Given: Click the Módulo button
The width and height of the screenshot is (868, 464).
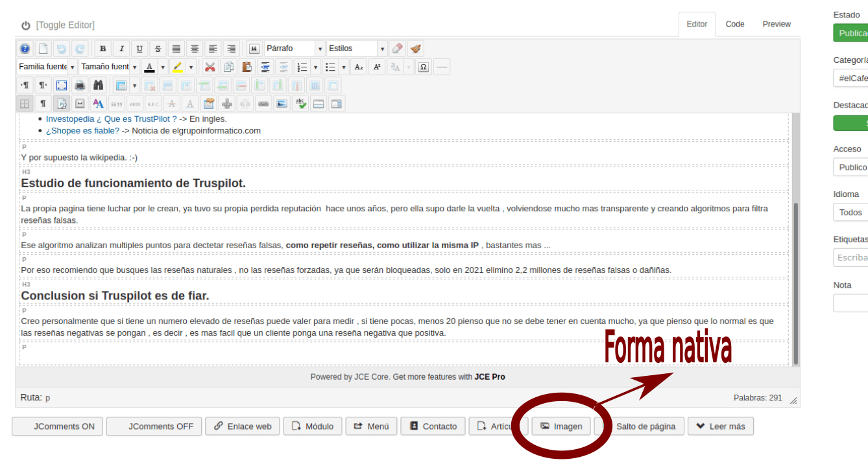Looking at the screenshot, I should tap(313, 426).
